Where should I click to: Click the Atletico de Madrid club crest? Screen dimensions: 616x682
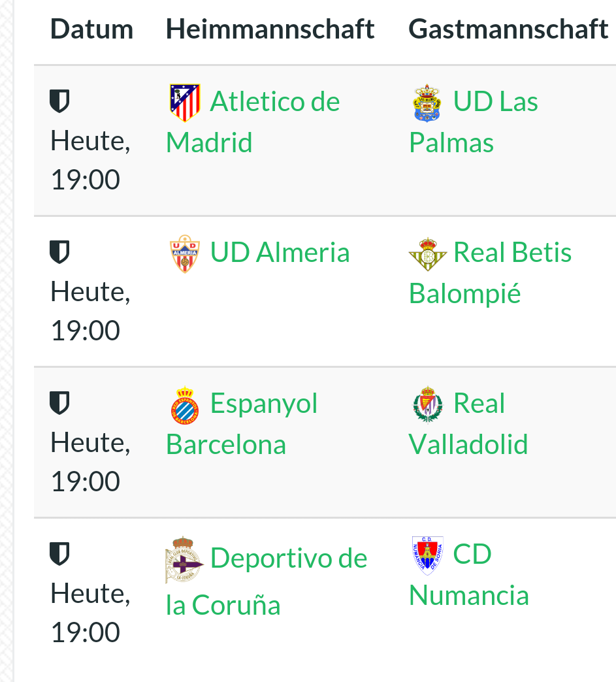(185, 103)
